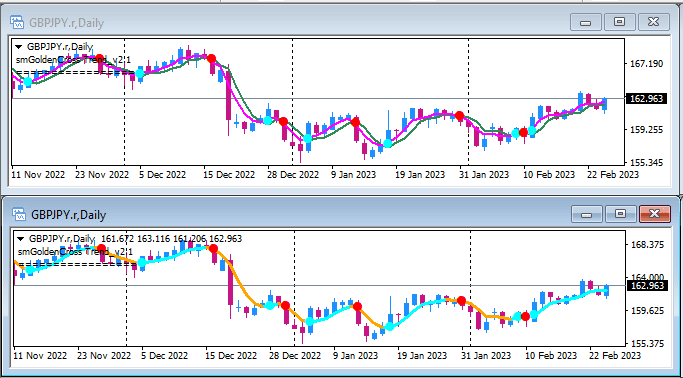Select smGoldenCross Trend_v2.1 label in lower chart

click(75, 252)
